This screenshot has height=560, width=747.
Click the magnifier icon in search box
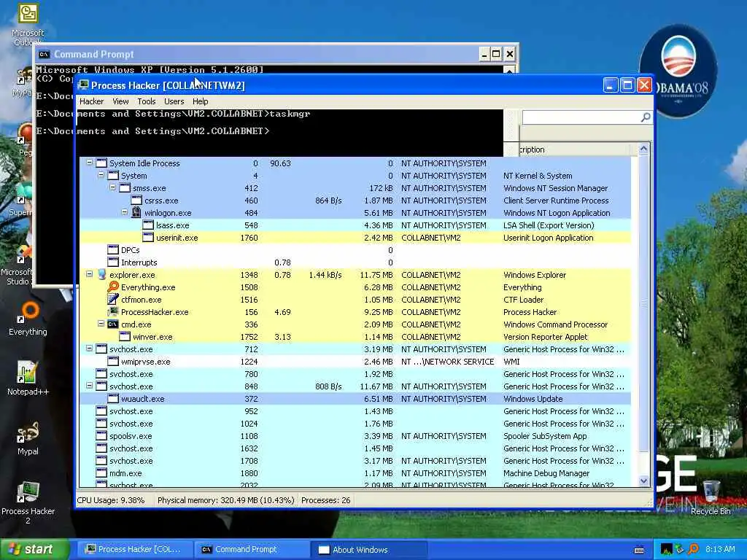coord(646,117)
